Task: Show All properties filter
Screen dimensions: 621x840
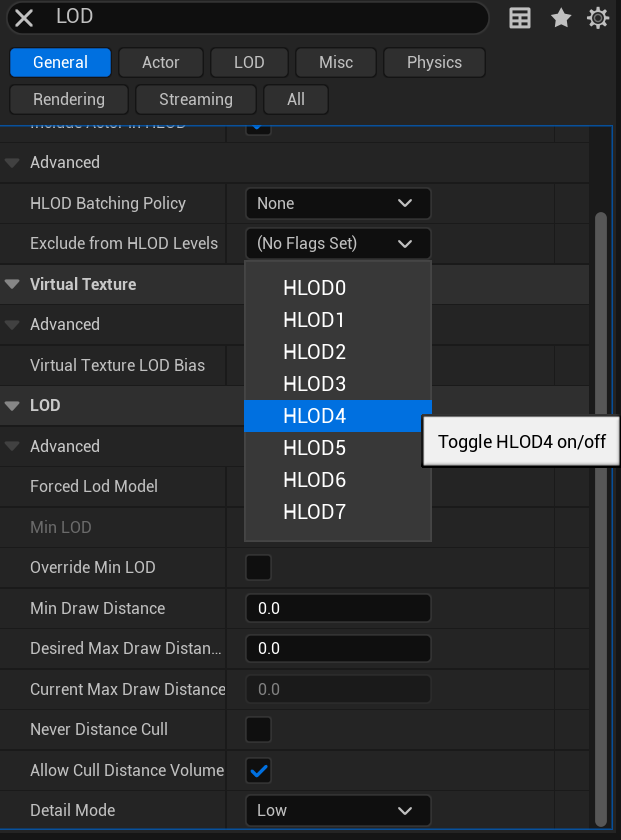Action: [x=295, y=99]
